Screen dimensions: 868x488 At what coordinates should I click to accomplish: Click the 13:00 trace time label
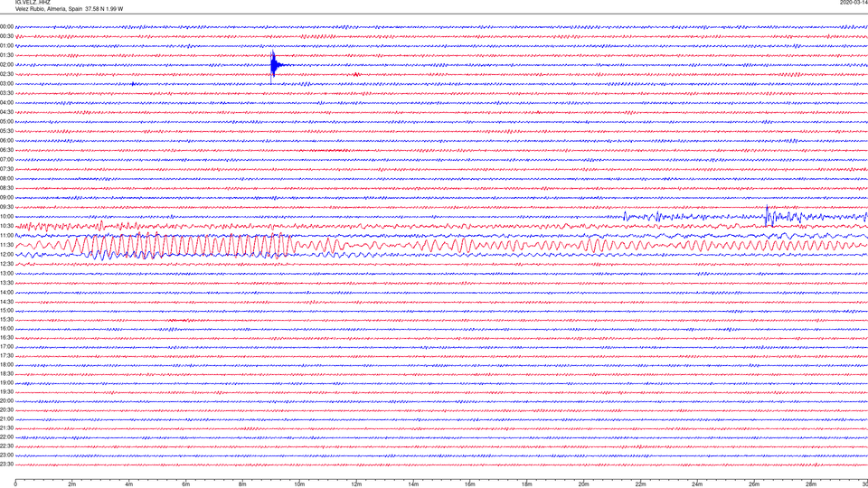pos(6,273)
